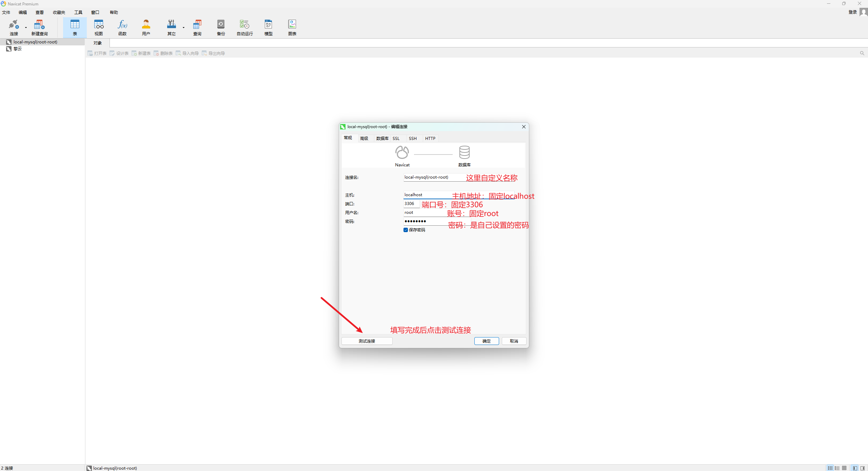868x471 pixels.
Task: Open the 图表 (Charts) toolbar icon
Action: 292,27
